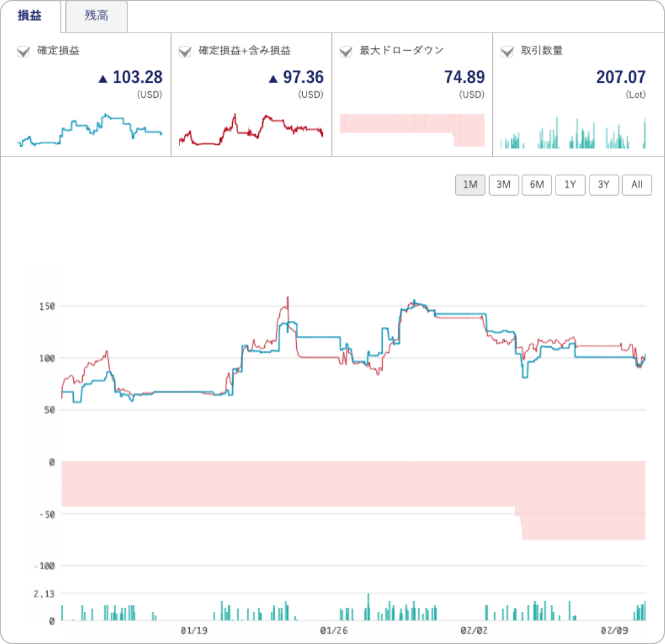Click the pink 最大ドローダウン mini chart
This screenshot has width=665, height=644.
412,129
